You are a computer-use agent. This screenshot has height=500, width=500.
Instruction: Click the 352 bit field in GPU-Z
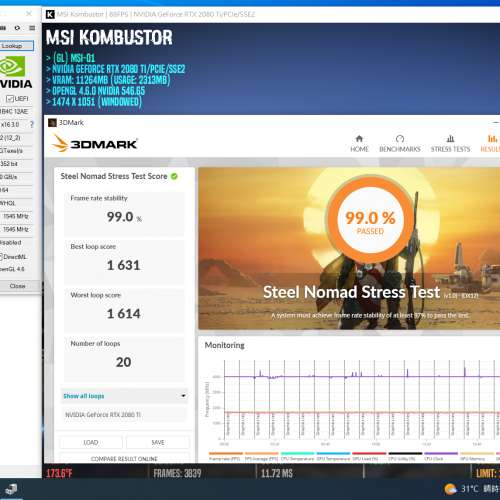[x=16, y=164]
